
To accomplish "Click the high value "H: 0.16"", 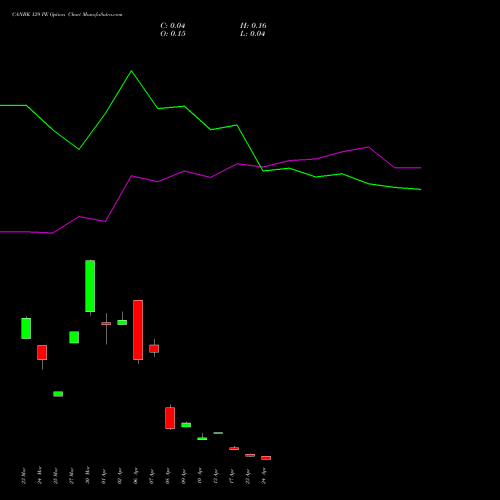I will [253, 26].
